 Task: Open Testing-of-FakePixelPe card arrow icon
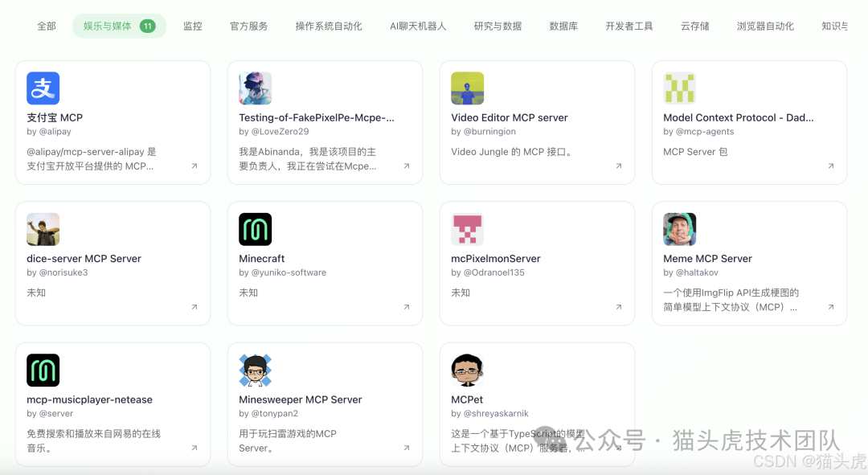407,166
